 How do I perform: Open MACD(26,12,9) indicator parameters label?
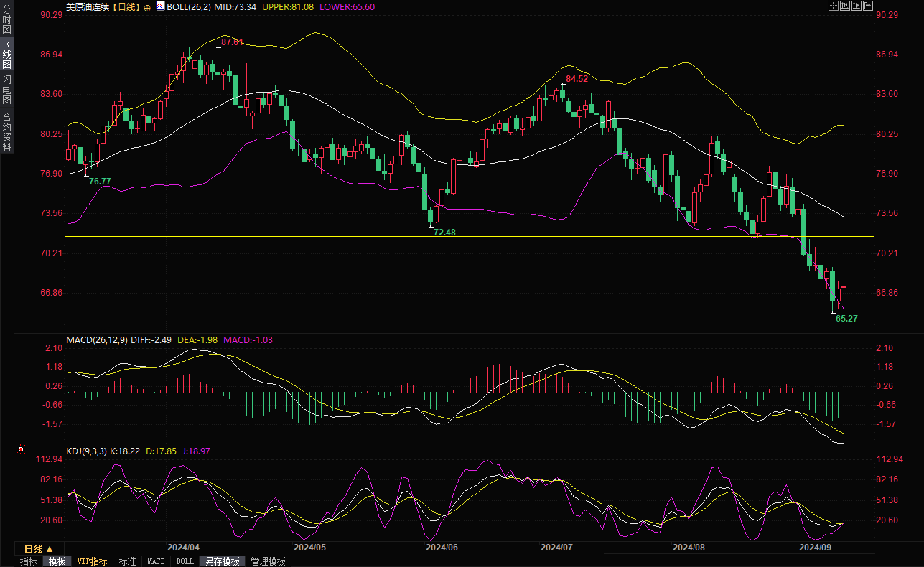coord(96,340)
